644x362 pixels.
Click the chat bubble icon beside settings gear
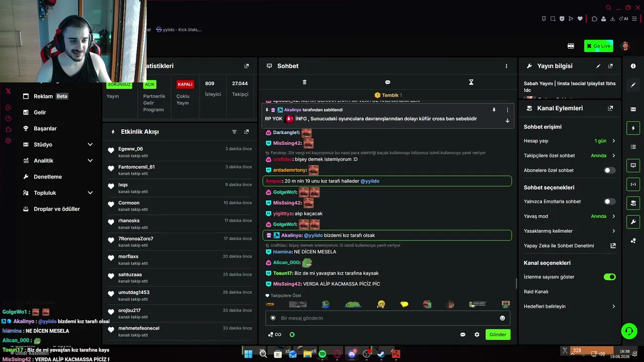pyautogui.click(x=463, y=334)
